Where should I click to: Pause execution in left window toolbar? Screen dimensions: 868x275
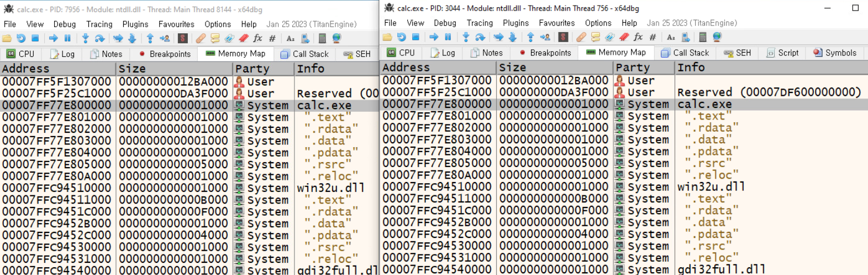pyautogui.click(x=67, y=38)
